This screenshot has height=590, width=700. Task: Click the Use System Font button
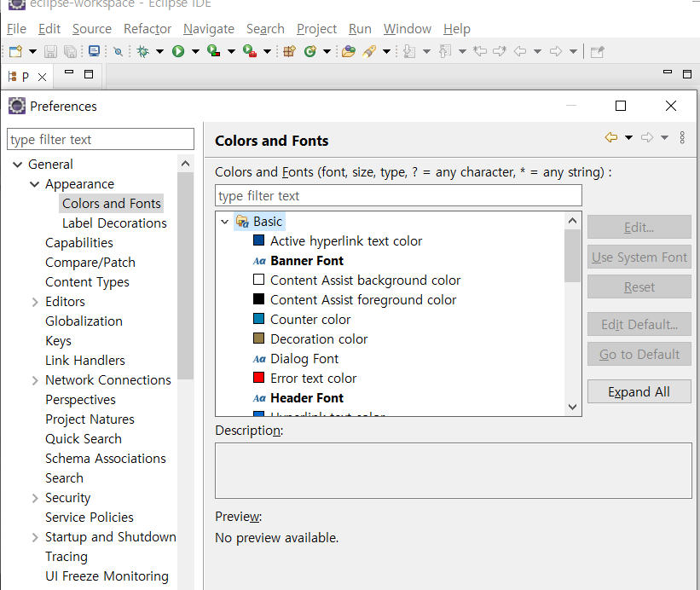(639, 257)
